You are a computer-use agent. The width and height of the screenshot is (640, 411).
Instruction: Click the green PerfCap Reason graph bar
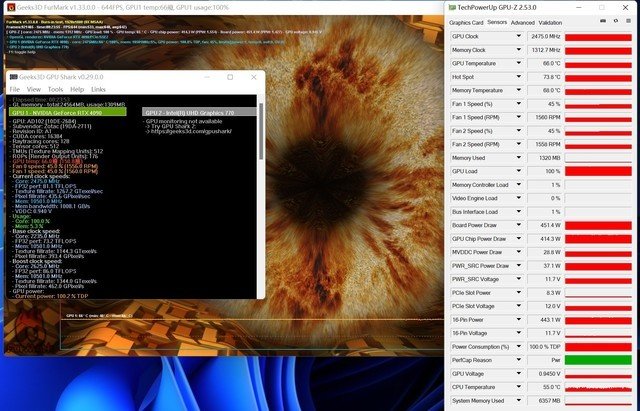[598, 360]
